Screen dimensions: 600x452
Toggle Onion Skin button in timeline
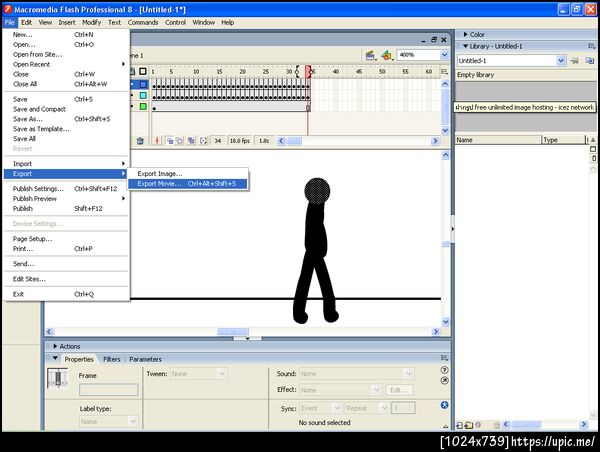tap(170, 141)
